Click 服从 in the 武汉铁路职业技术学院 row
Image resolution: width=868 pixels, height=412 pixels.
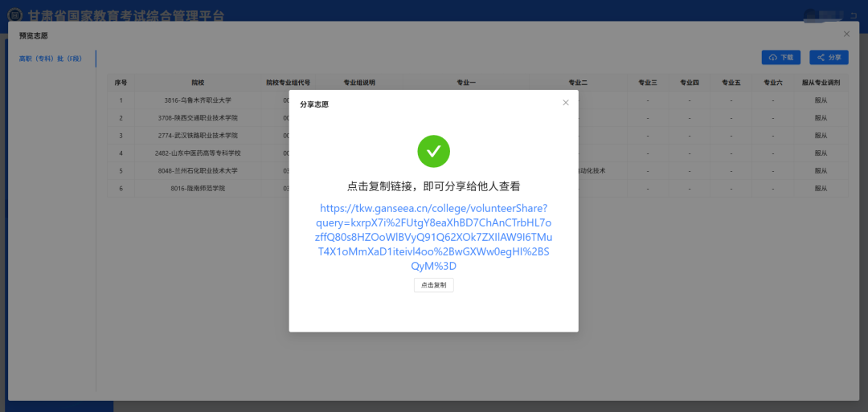[x=821, y=136]
